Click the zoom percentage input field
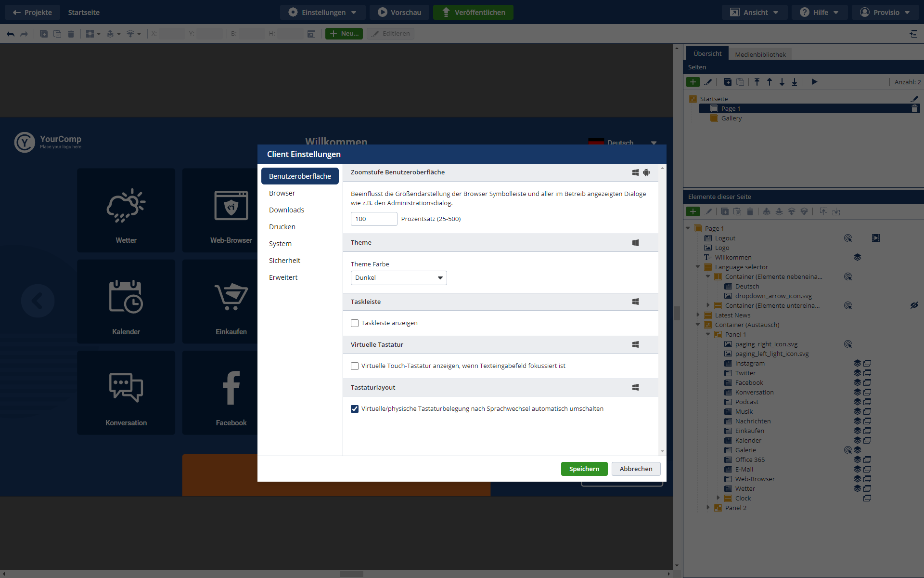Screen dimensions: 924x578 [x=373, y=219]
